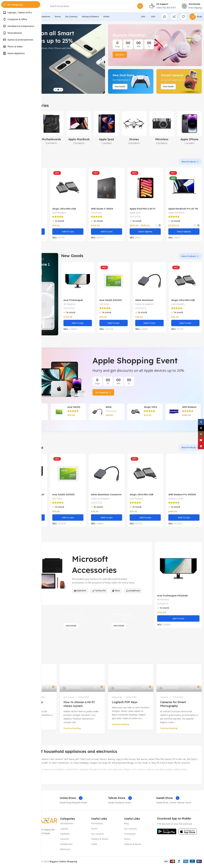Expand Laptops, Tablets & PCs category
The width and height of the screenshot is (204, 868).
21,12
